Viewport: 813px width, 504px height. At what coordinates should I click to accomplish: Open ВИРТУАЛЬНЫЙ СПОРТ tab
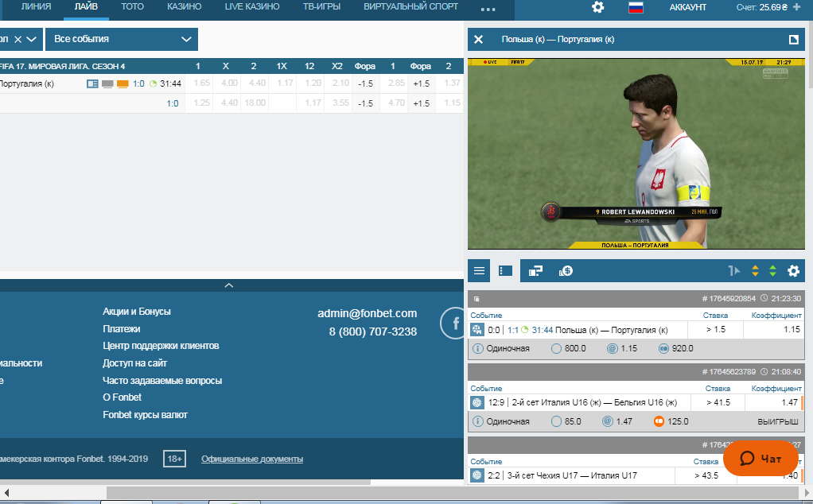pos(410,6)
